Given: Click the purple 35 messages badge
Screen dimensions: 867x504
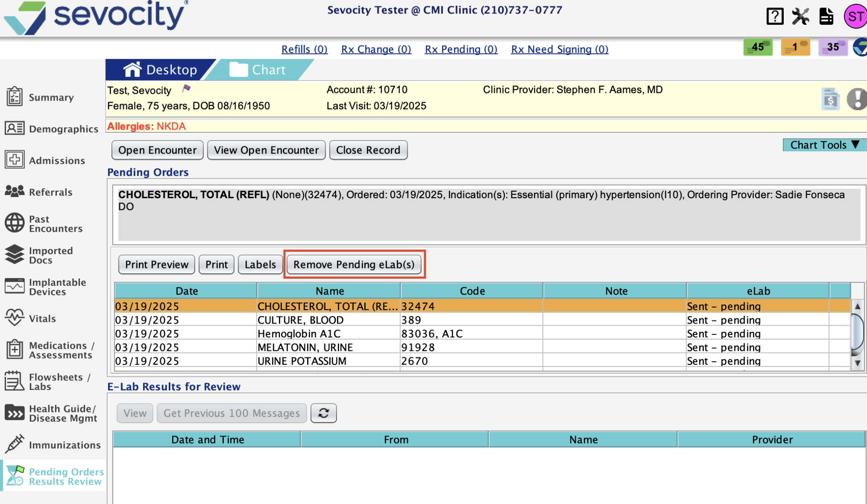Looking at the screenshot, I should [833, 47].
